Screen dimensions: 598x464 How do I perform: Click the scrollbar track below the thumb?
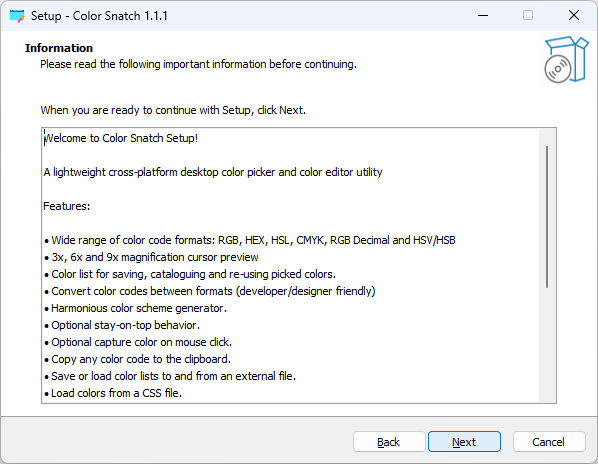point(547,344)
